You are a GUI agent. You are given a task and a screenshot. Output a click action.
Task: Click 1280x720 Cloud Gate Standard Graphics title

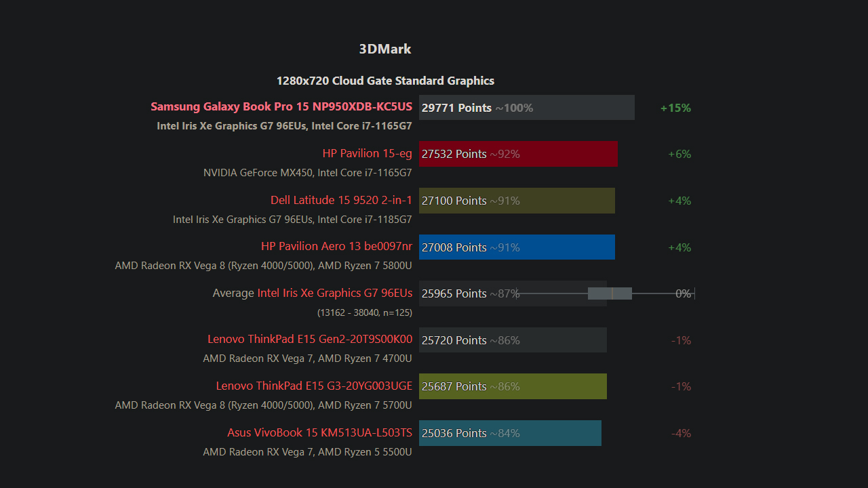click(x=385, y=81)
